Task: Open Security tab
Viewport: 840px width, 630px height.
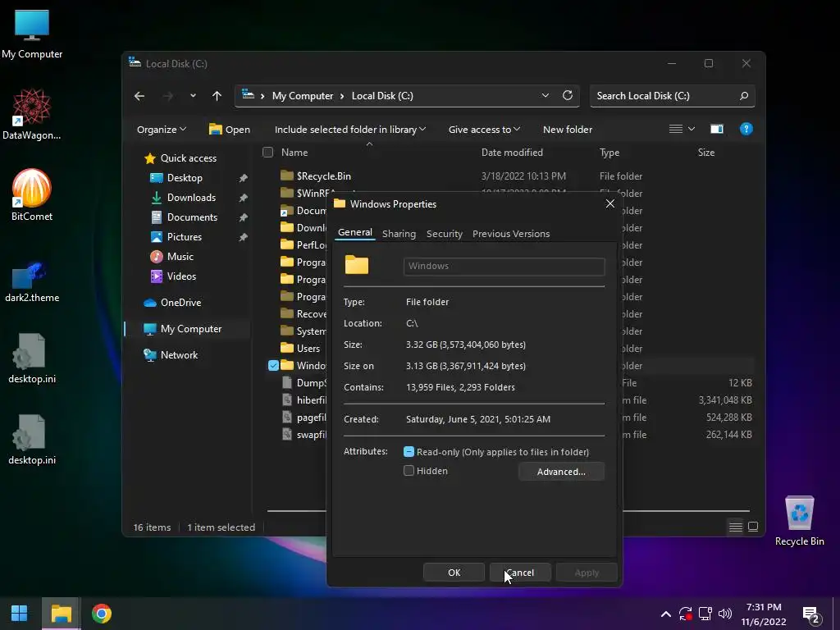Action: click(444, 234)
